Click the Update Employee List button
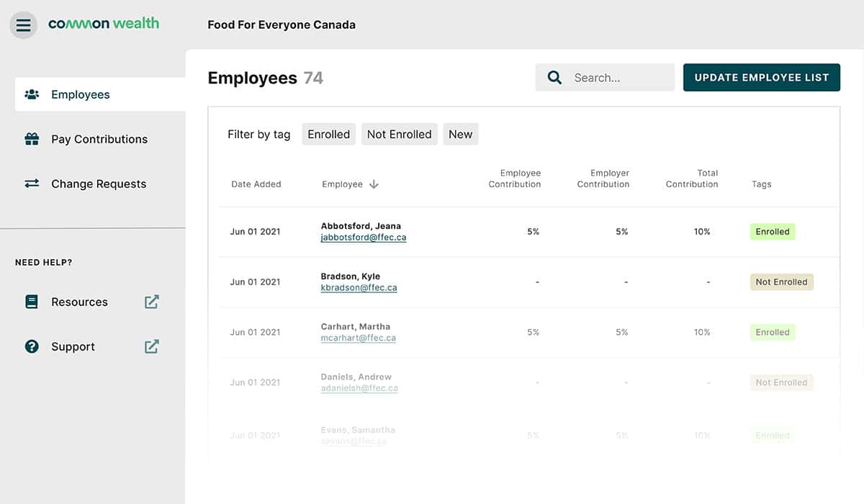The height and width of the screenshot is (504, 864). pyautogui.click(x=762, y=78)
